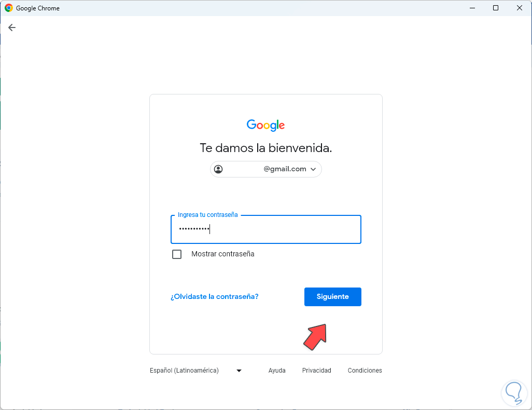Click the account avatar icon in email chip
The height and width of the screenshot is (410, 532).
coord(218,169)
